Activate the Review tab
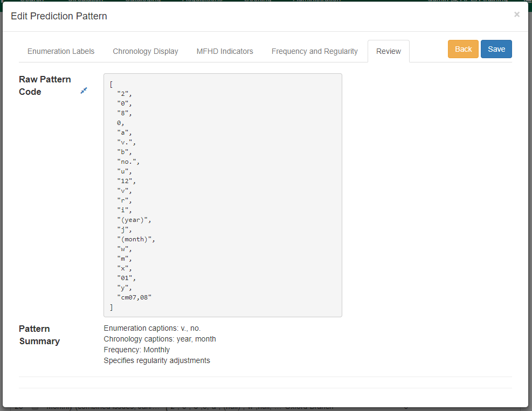This screenshot has height=411, width=532. tap(388, 51)
